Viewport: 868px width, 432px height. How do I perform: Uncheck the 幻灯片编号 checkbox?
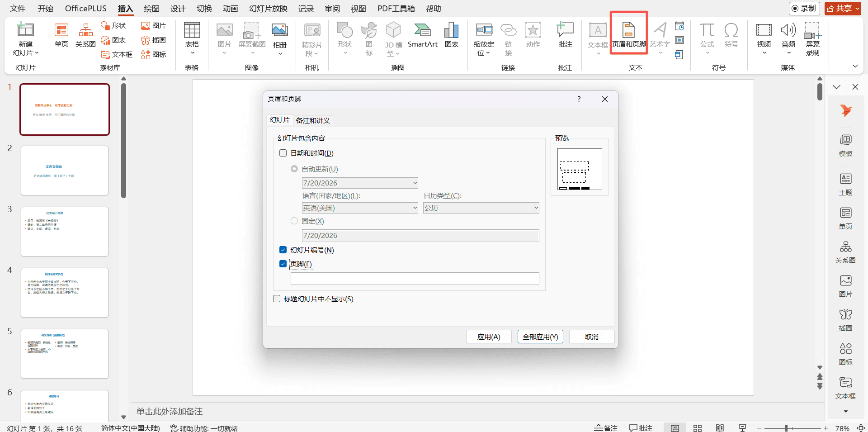[283, 250]
